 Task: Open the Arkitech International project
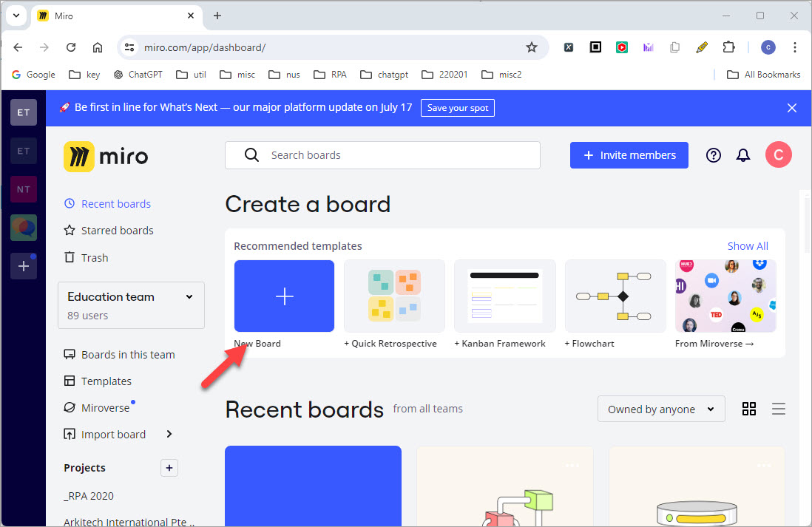tap(129, 521)
